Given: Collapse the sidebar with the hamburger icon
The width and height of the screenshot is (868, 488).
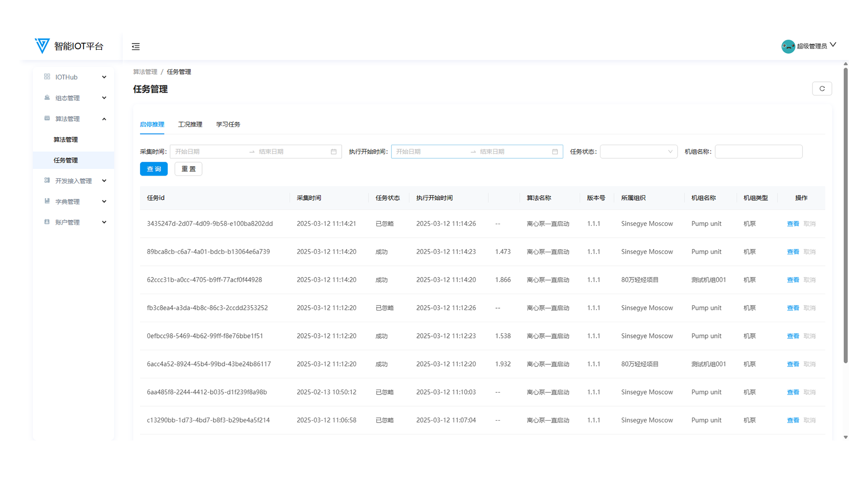Looking at the screenshot, I should click(136, 47).
